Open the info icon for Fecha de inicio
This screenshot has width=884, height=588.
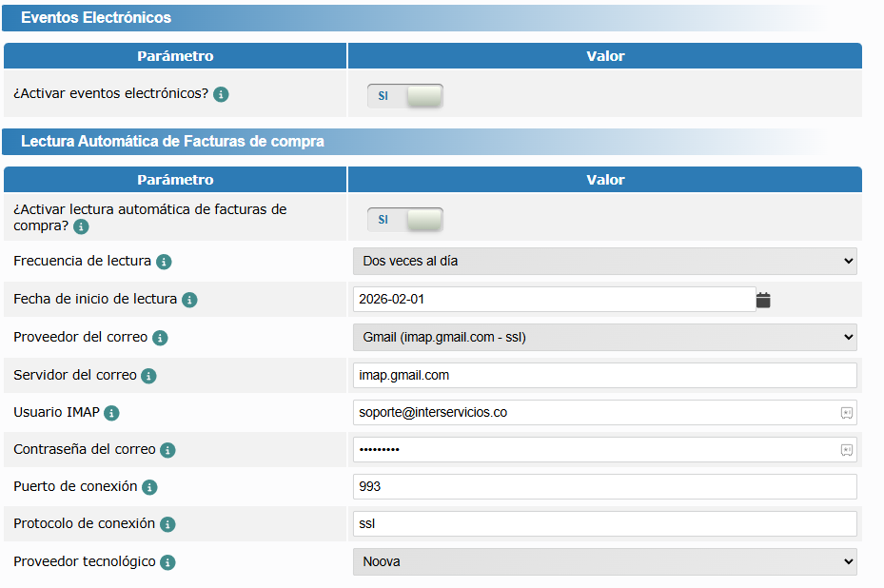click(x=191, y=300)
